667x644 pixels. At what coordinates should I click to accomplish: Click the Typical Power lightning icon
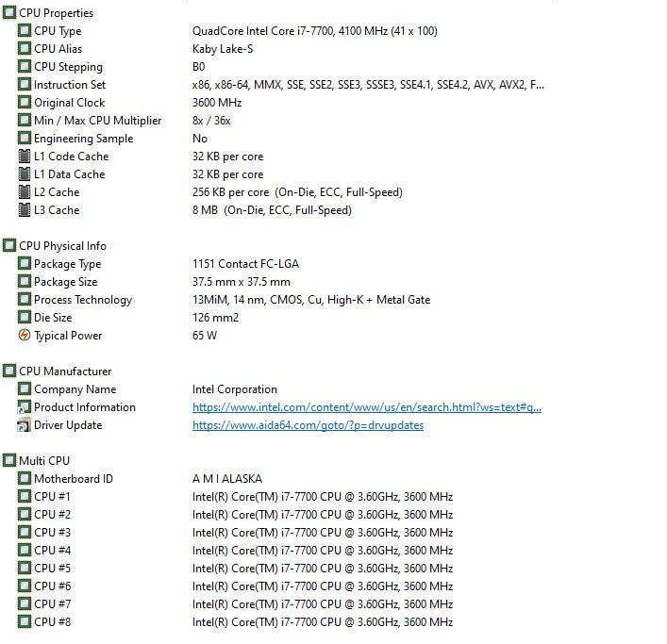tap(25, 335)
